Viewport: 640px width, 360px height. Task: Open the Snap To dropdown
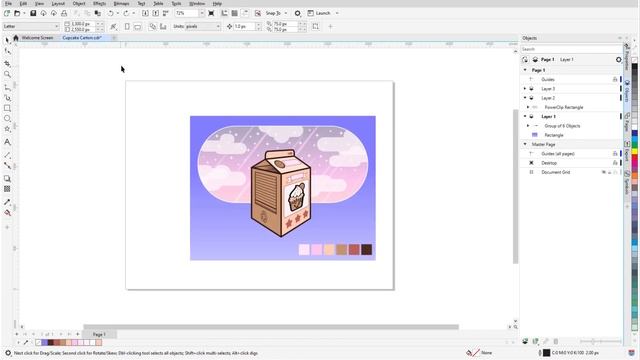click(286, 13)
